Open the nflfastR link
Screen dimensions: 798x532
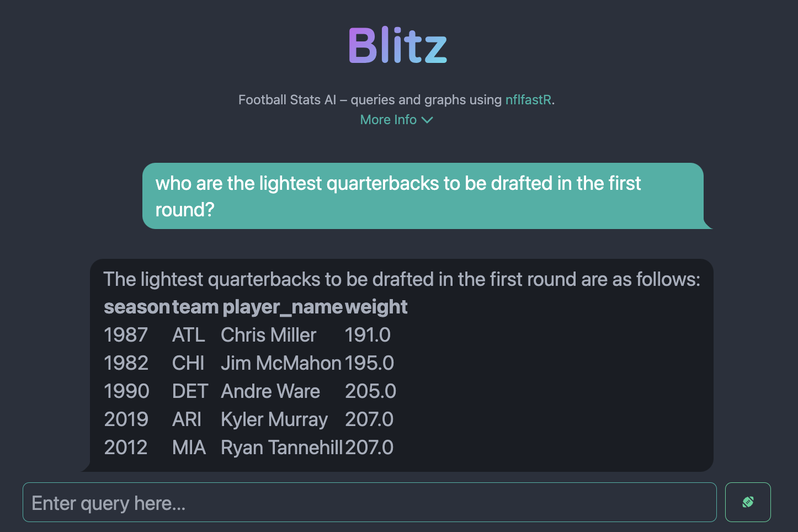tap(528, 100)
